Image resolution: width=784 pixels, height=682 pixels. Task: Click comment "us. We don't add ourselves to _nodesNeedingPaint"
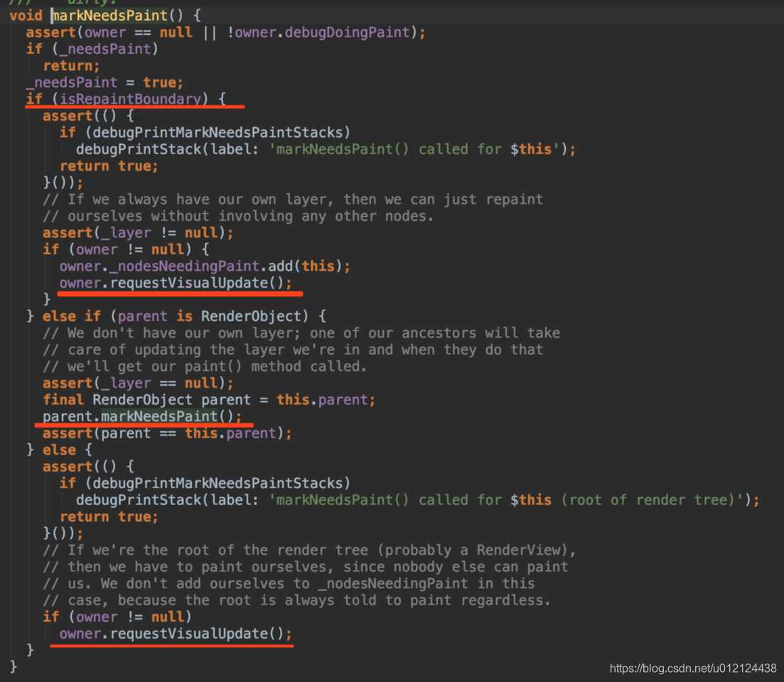click(289, 583)
